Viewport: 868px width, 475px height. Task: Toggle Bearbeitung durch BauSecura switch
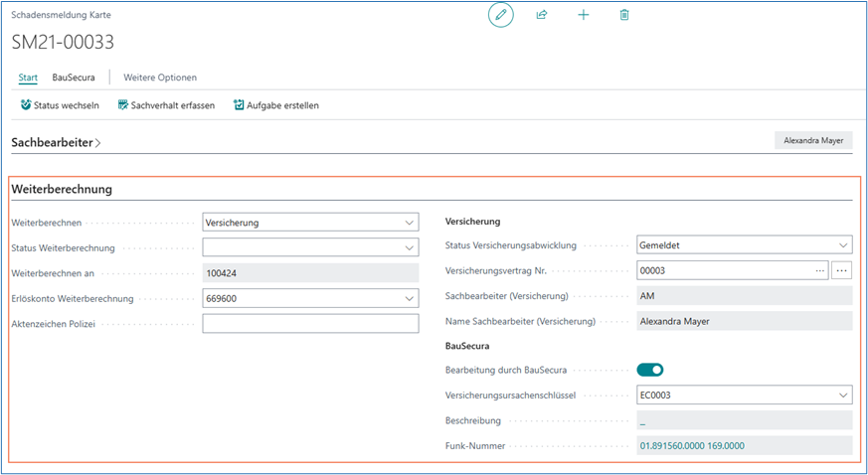click(x=650, y=370)
